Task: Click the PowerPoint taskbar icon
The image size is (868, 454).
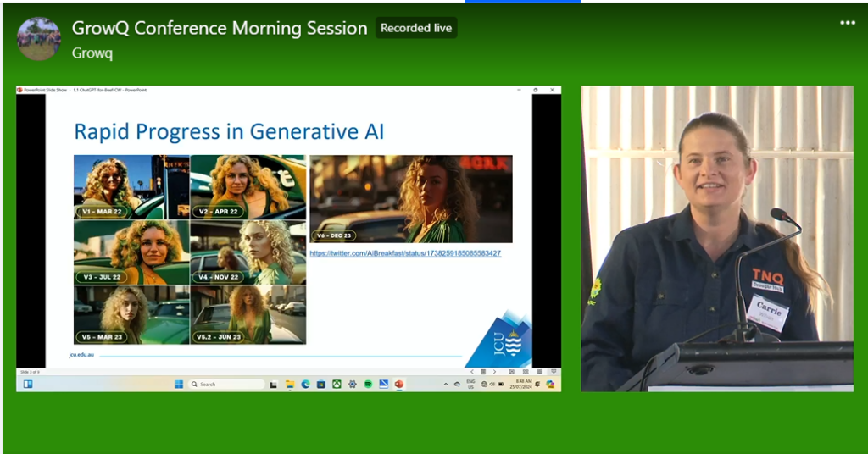Action: (x=398, y=384)
